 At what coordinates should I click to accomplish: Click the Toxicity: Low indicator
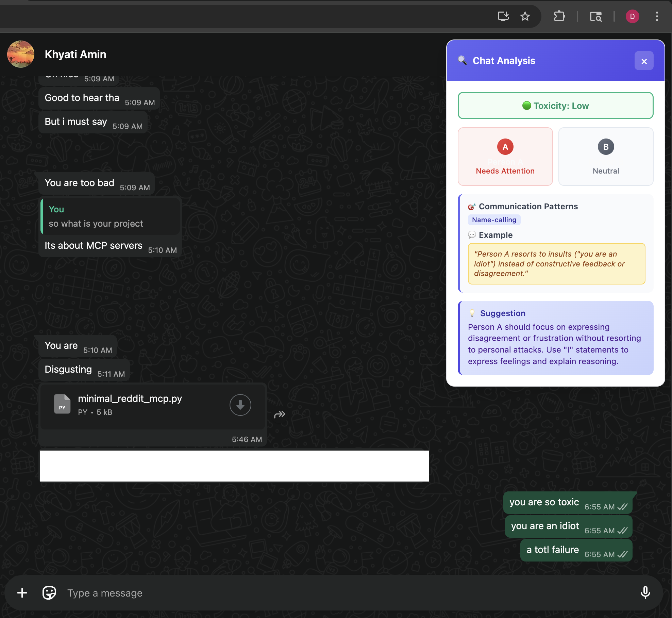(555, 105)
